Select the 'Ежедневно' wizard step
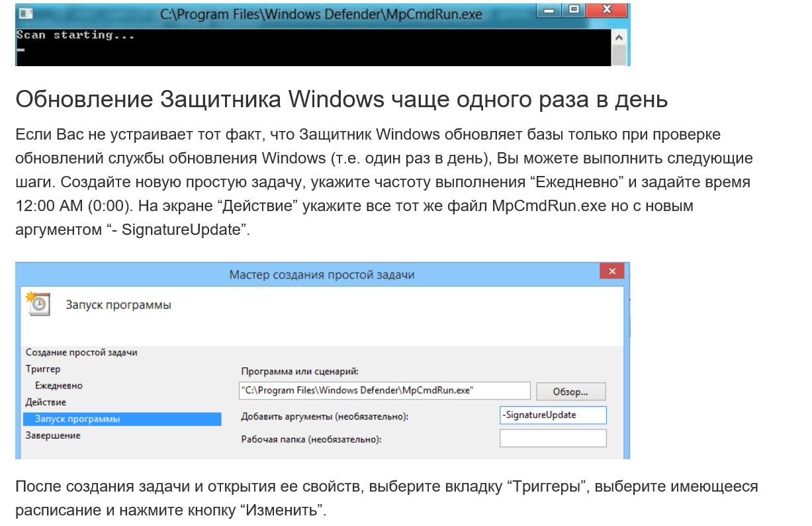 pos(59,386)
